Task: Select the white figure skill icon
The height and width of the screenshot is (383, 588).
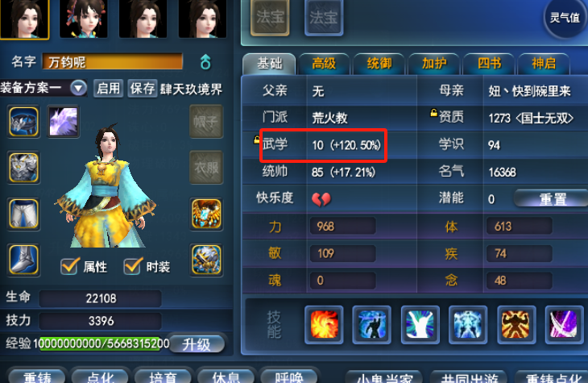Action: (x=420, y=324)
